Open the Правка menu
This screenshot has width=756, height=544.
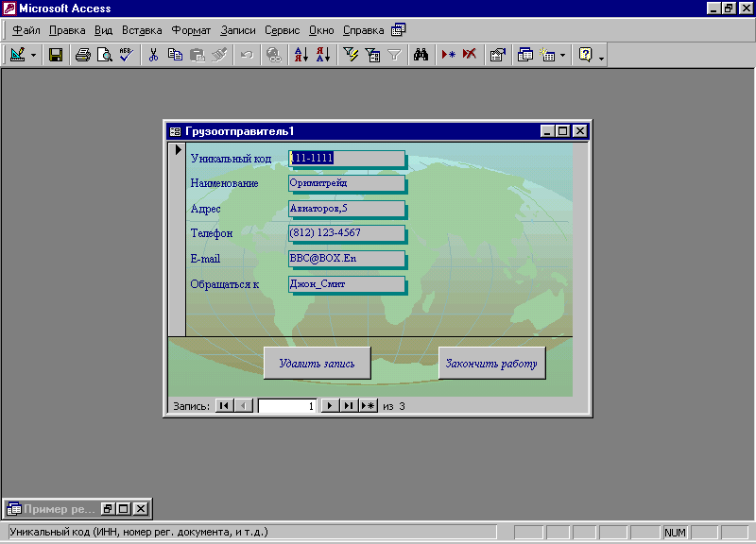[x=67, y=30]
